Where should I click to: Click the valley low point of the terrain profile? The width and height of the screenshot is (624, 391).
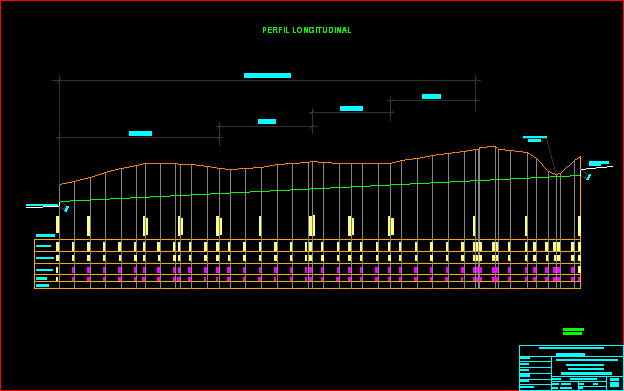pos(557,174)
